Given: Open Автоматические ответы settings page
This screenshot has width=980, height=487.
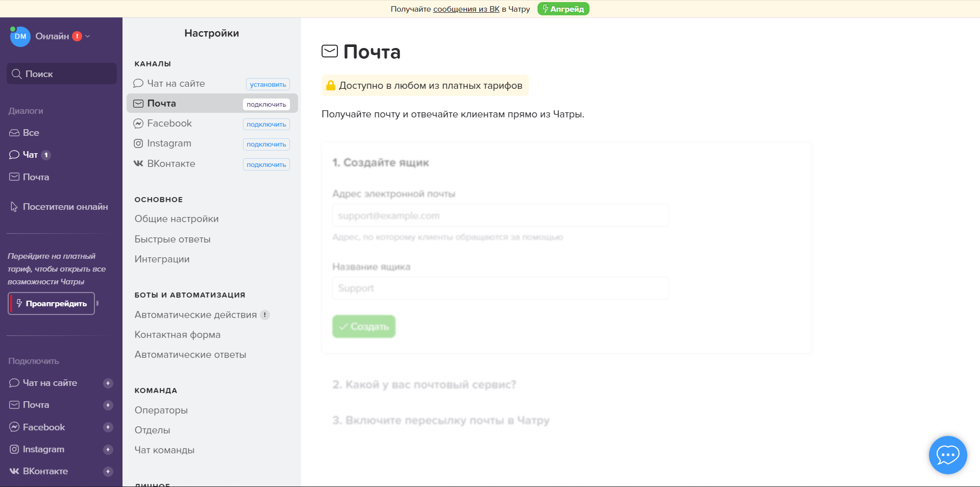Looking at the screenshot, I should pos(190,355).
